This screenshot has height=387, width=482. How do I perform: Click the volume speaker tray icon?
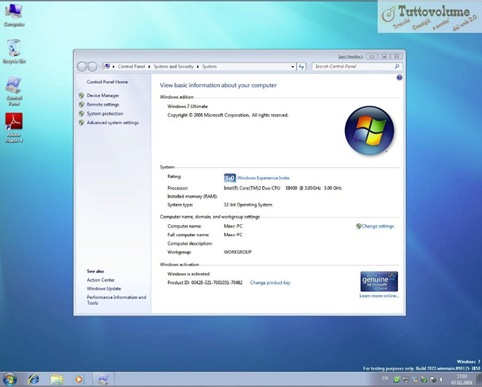pos(442,379)
